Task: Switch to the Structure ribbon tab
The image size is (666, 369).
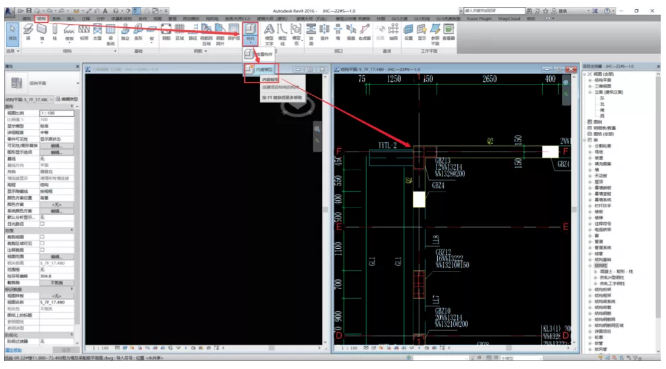Action: [x=41, y=19]
